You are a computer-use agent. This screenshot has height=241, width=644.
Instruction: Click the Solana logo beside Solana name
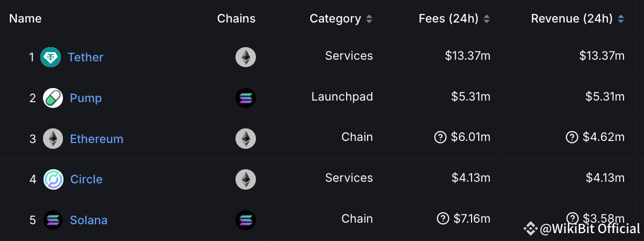tap(53, 220)
